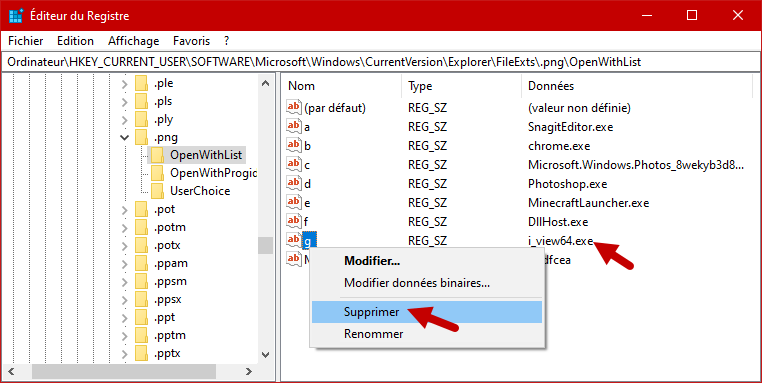This screenshot has width=762, height=383.
Task: Open the ? help menu
Action: pos(226,41)
